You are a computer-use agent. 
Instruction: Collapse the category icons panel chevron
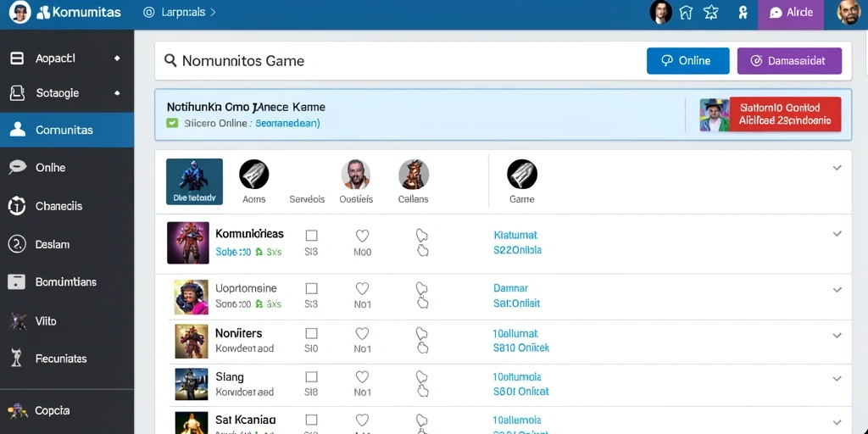(x=837, y=168)
